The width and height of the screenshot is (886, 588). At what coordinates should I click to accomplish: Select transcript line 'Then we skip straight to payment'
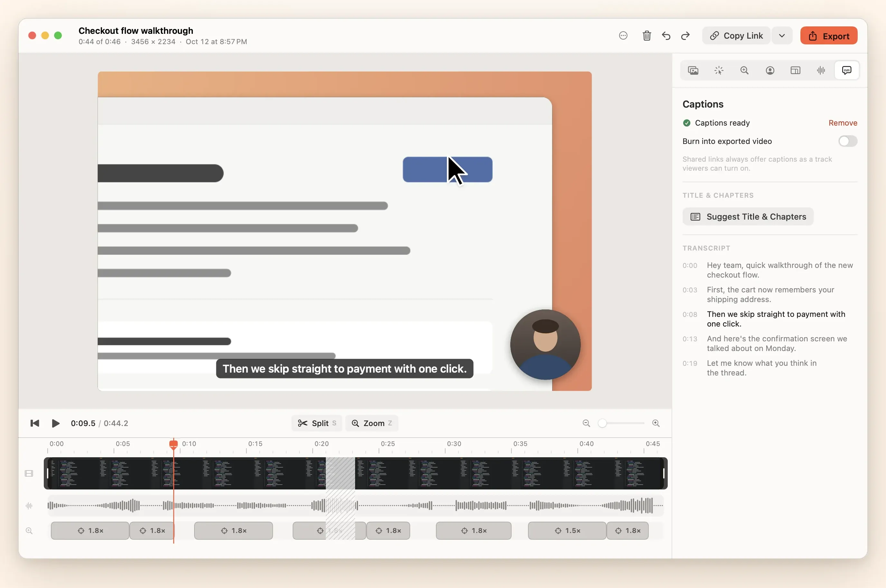coord(770,319)
